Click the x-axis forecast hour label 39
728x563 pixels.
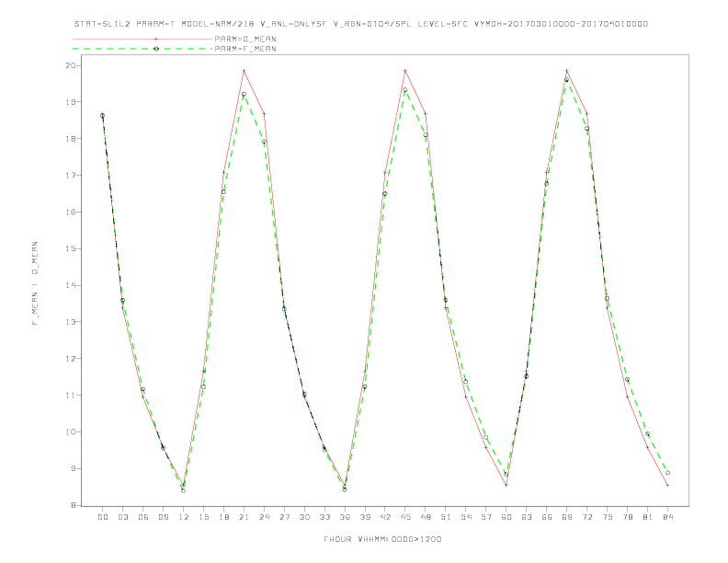coord(365,517)
